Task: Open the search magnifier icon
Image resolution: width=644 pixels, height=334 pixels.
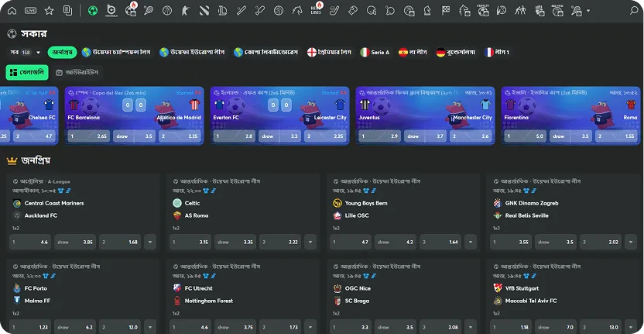Action: click(634, 11)
